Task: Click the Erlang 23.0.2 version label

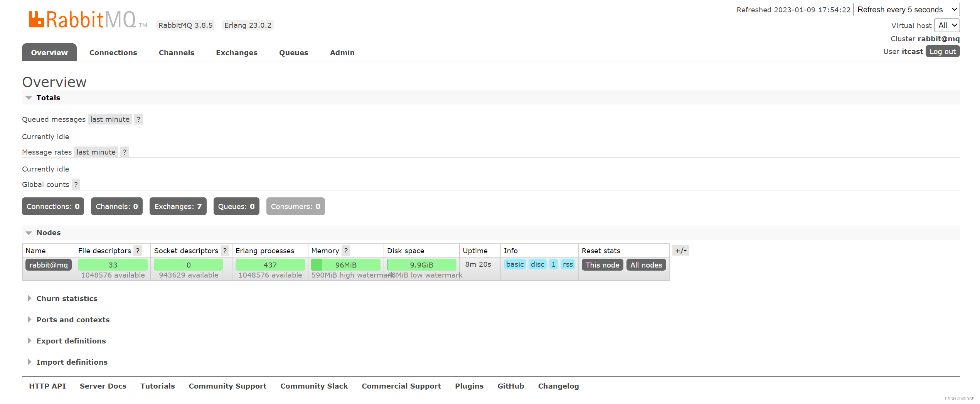Action: coord(248,25)
